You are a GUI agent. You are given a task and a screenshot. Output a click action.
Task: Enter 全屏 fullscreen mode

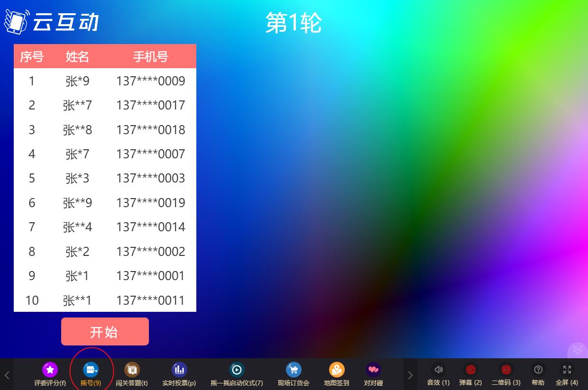click(x=567, y=370)
